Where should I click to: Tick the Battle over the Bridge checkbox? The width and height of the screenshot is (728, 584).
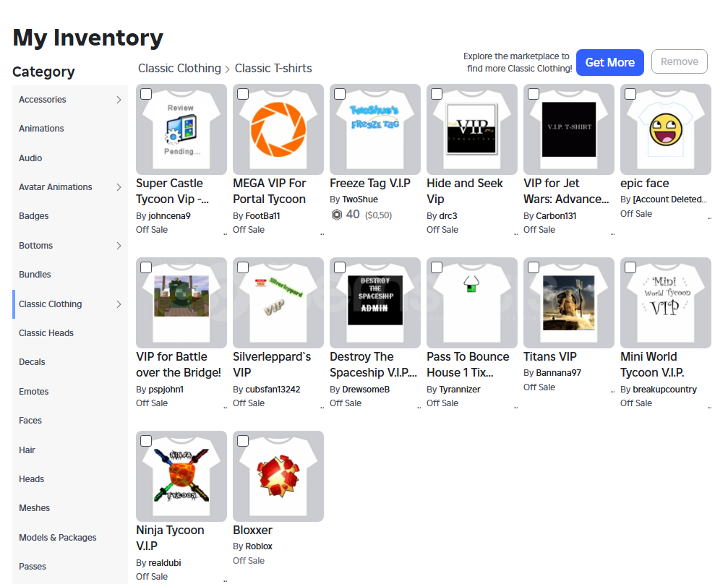(146, 267)
